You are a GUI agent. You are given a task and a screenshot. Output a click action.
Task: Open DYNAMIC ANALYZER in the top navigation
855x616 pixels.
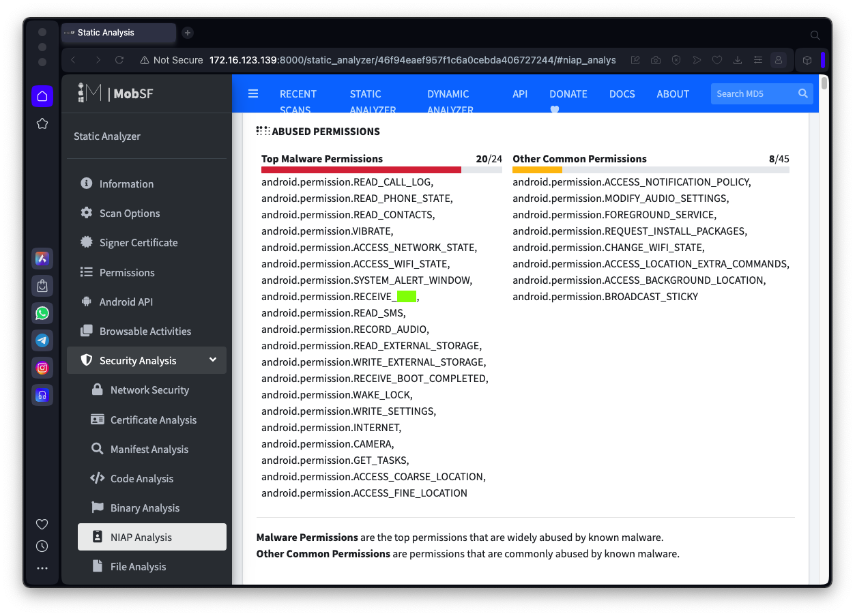[x=450, y=102]
